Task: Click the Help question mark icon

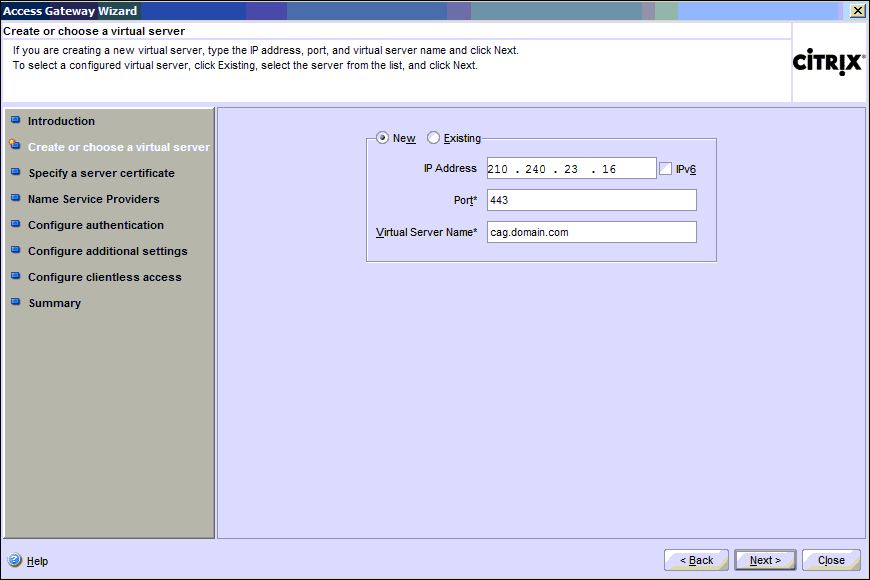Action: (14, 561)
